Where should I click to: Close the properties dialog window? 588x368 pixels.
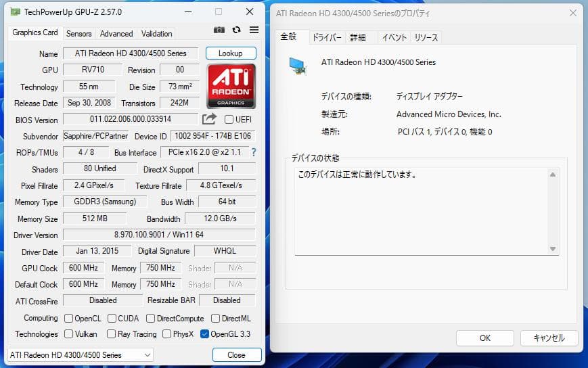[x=573, y=13]
